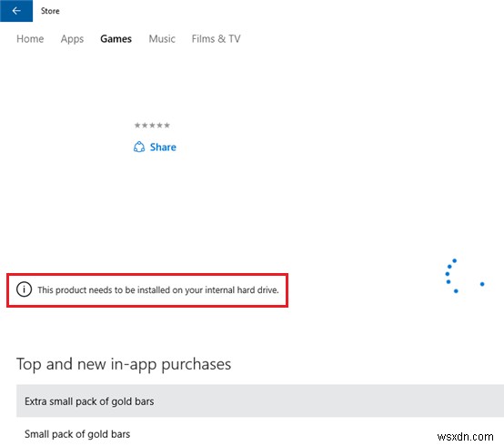The width and height of the screenshot is (504, 446).
Task: Select the Games tab
Action: [116, 39]
